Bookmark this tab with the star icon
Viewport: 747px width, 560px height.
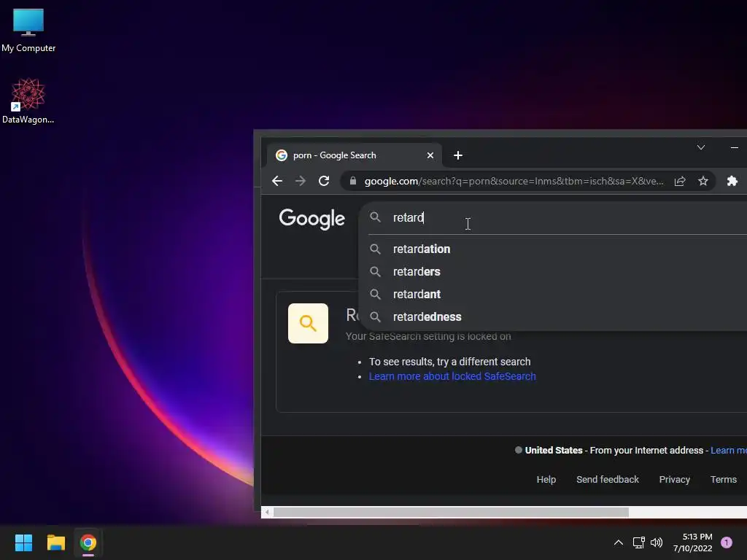click(x=703, y=181)
